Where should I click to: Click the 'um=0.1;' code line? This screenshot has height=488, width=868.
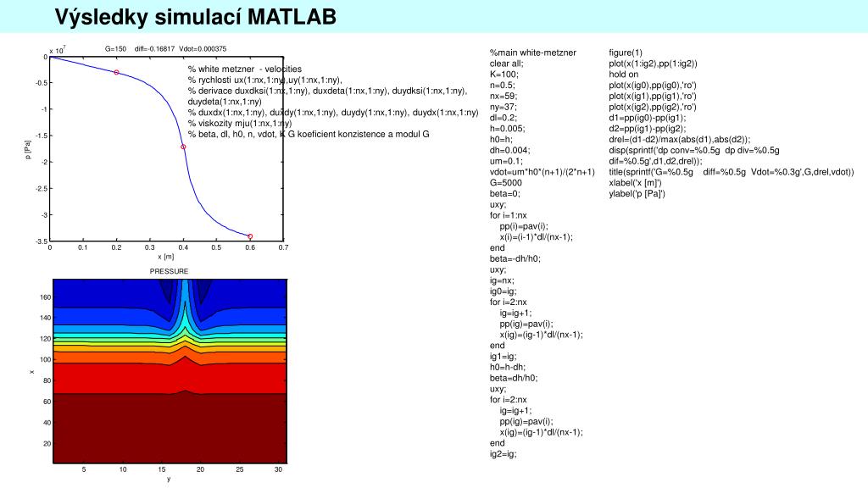pos(506,161)
